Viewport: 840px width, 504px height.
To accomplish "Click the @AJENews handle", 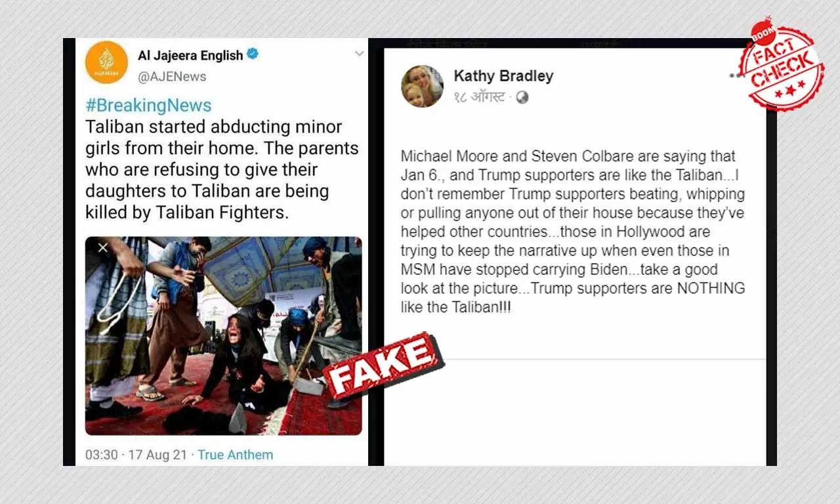I will (172, 76).
